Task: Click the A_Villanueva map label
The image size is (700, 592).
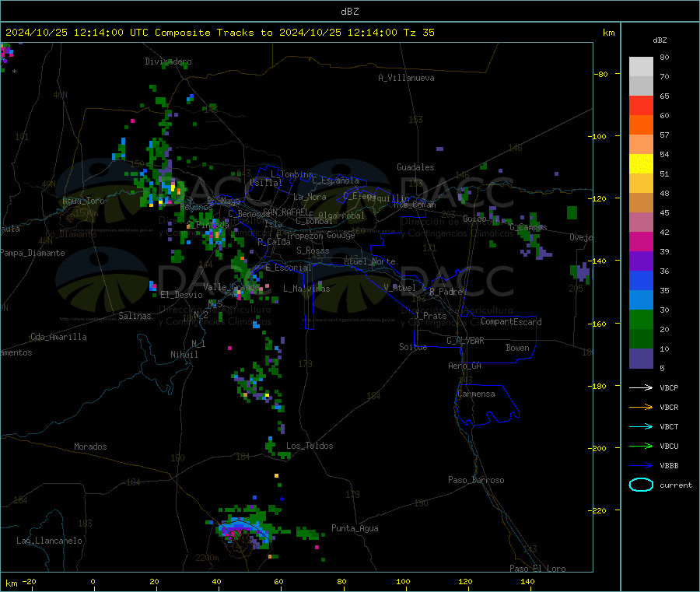Action: pos(406,78)
